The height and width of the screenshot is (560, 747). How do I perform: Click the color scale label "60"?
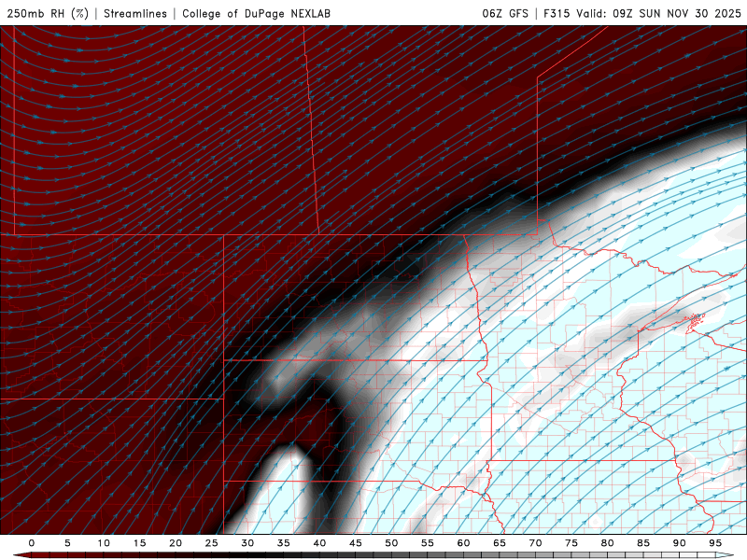click(463, 543)
